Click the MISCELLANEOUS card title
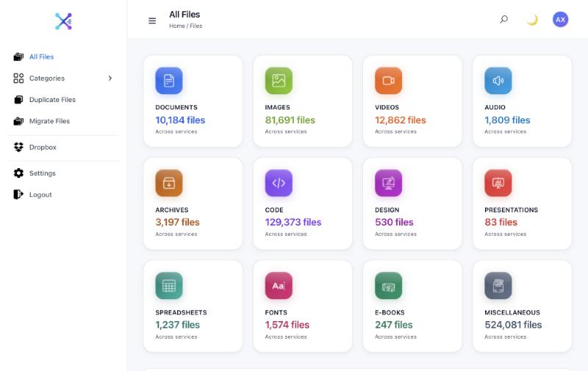This screenshot has width=588, height=371. [512, 312]
